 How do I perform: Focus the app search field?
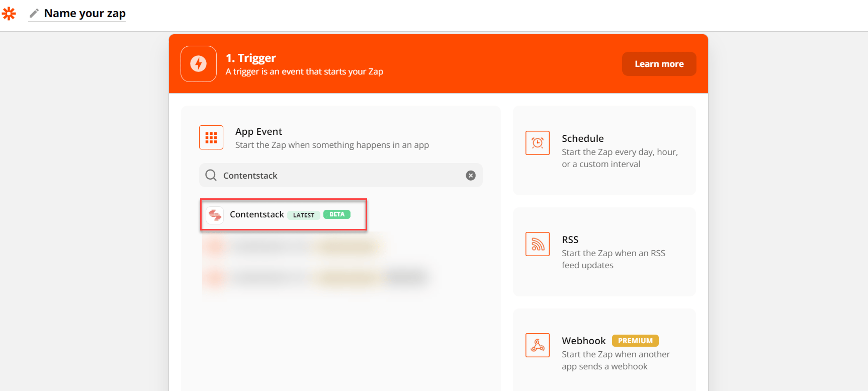click(x=341, y=175)
